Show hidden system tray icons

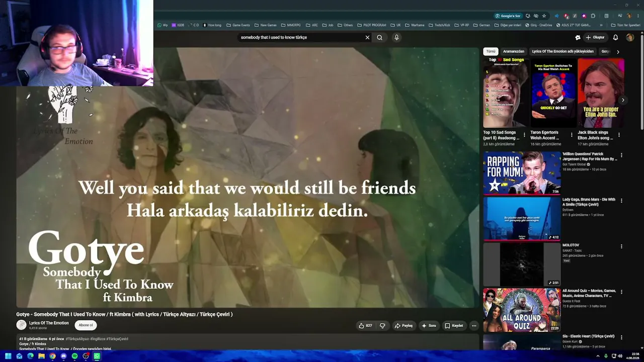(x=598, y=356)
